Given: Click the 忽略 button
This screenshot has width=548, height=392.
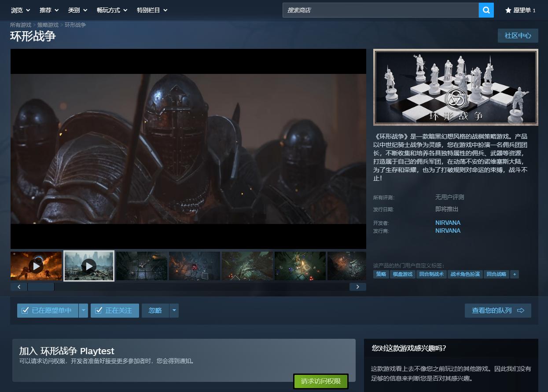Looking at the screenshot, I should tap(155, 311).
